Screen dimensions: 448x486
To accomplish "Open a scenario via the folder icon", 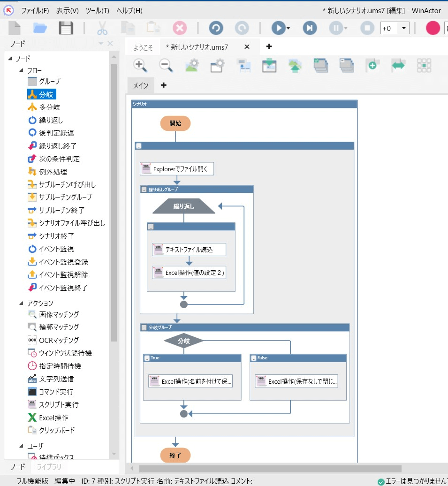I will [x=40, y=28].
